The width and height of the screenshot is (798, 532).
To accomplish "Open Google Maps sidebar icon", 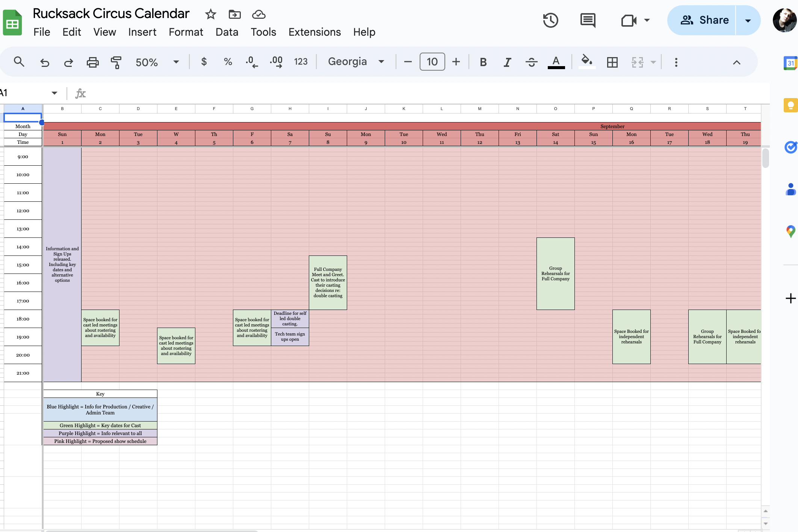I will [790, 231].
